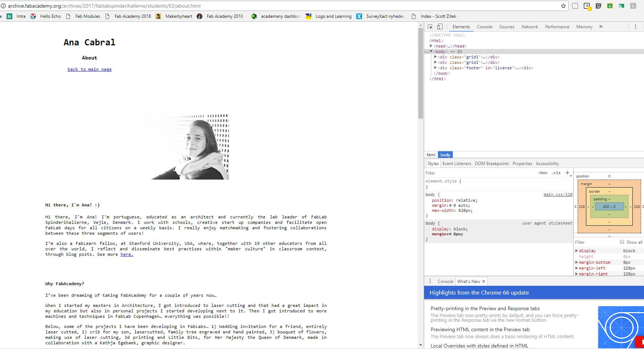Open the drawer Console tab
This screenshot has height=349, width=644.
click(x=445, y=281)
